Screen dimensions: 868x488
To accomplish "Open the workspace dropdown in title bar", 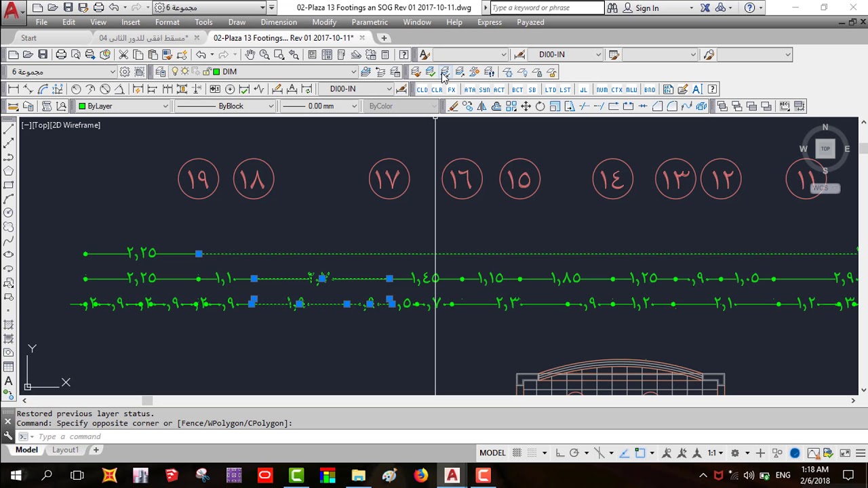I will [210, 7].
